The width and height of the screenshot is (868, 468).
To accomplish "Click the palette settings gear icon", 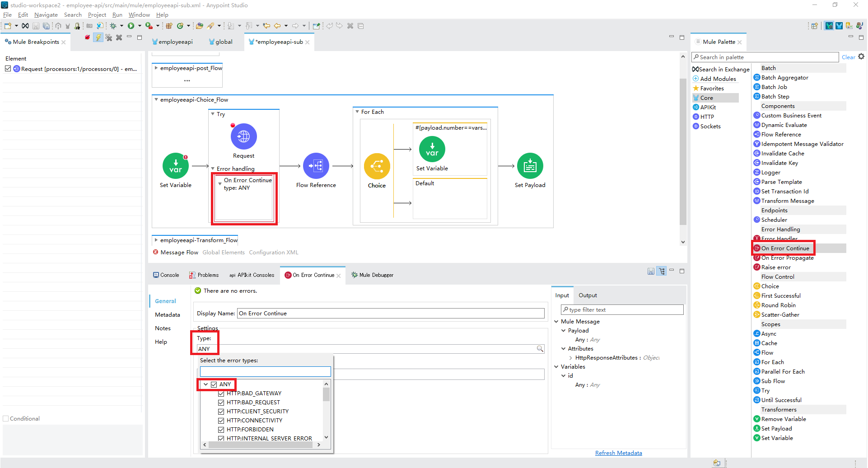I will click(861, 57).
